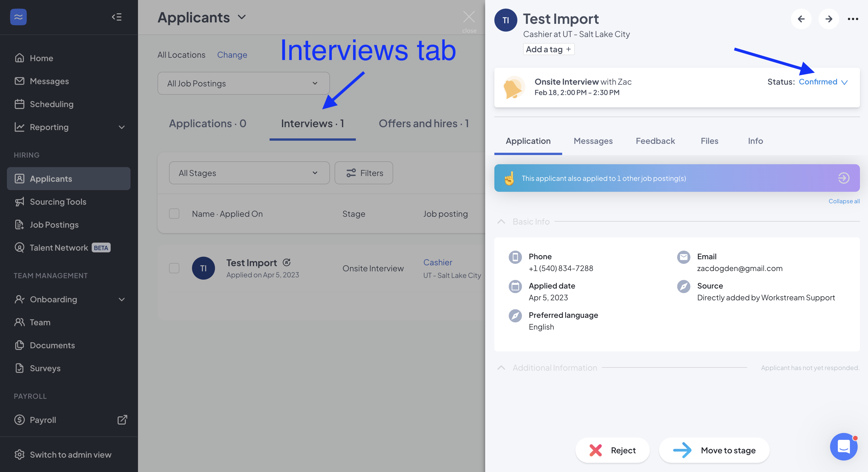
Task: Click the Change locations link
Action: (x=232, y=55)
